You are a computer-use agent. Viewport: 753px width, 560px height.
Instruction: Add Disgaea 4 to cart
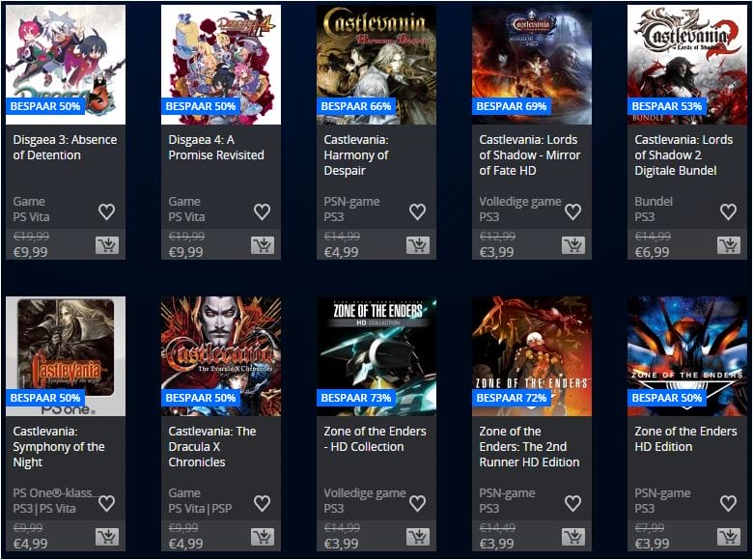pyautogui.click(x=263, y=245)
